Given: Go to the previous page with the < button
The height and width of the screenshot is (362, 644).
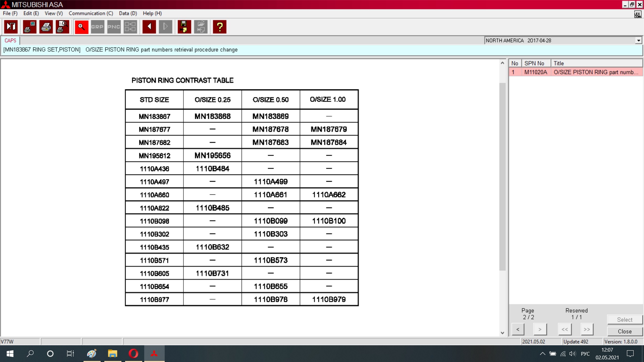Looking at the screenshot, I should (x=518, y=329).
